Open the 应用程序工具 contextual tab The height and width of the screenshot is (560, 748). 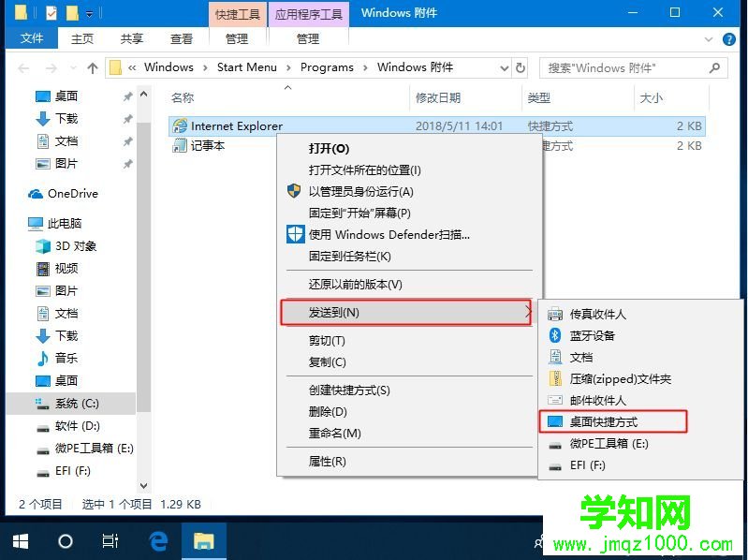click(309, 14)
